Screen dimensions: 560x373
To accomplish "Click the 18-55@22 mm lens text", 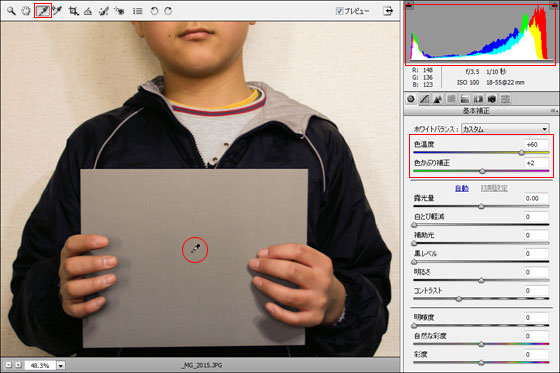I will [x=505, y=83].
